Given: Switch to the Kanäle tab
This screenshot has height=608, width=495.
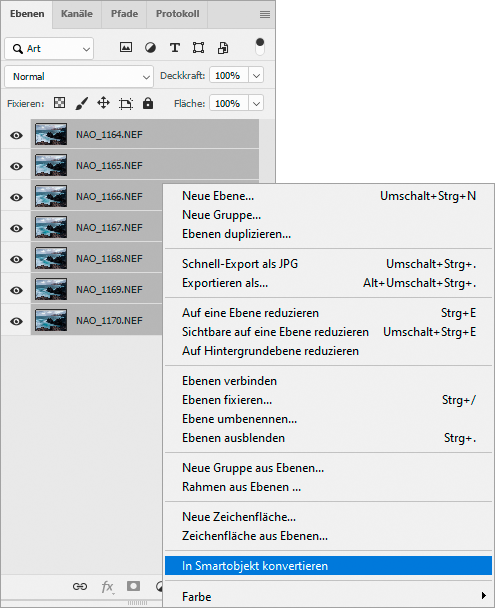Looking at the screenshot, I should tap(77, 14).
